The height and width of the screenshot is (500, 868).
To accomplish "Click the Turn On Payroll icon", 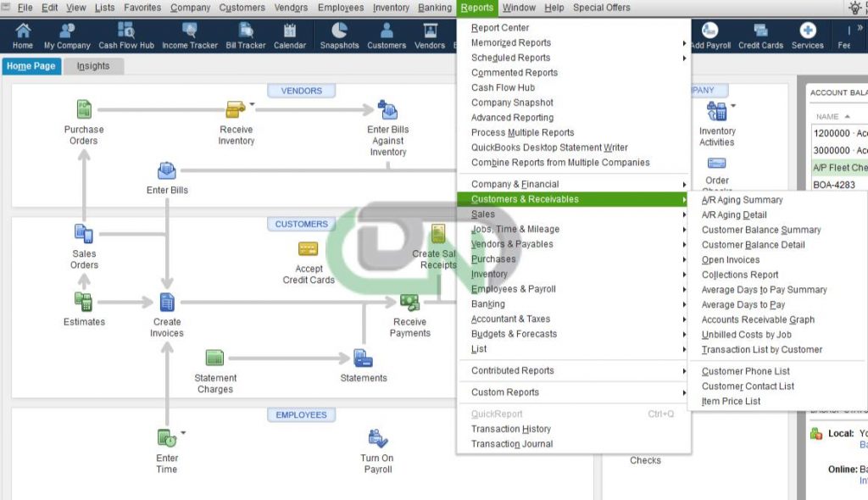I will click(x=377, y=438).
